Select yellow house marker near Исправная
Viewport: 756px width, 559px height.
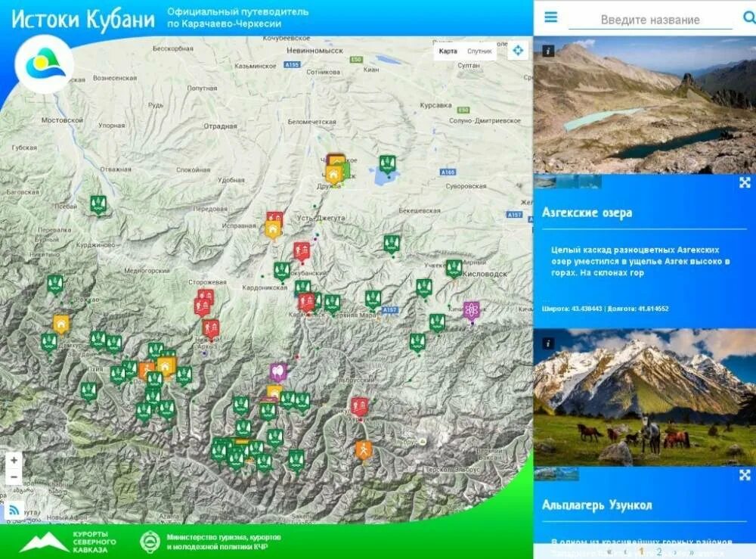(x=273, y=230)
